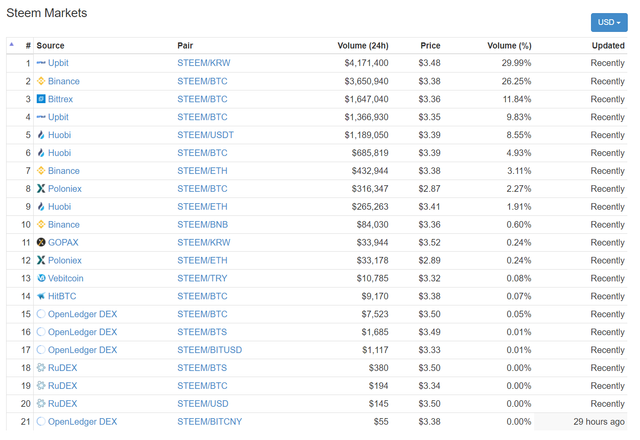Open the Bittrex source link
Viewport: 640px width, 440px height.
click(60, 99)
